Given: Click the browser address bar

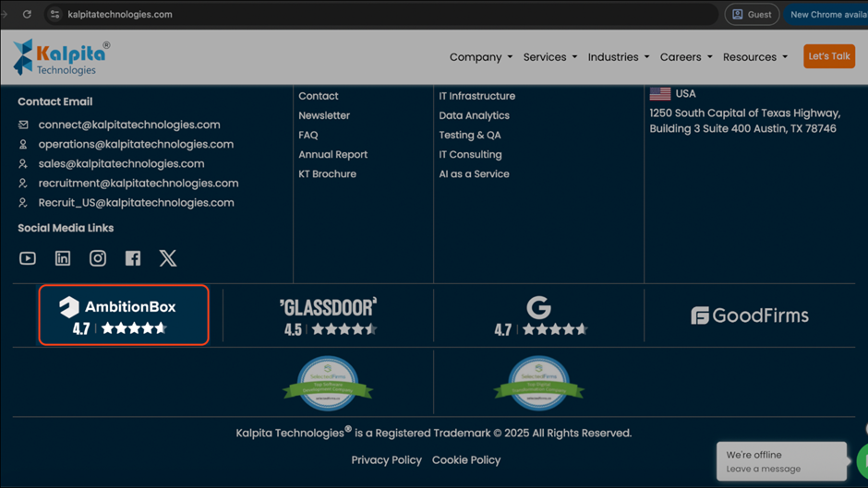Looking at the screenshot, I should (x=369, y=15).
